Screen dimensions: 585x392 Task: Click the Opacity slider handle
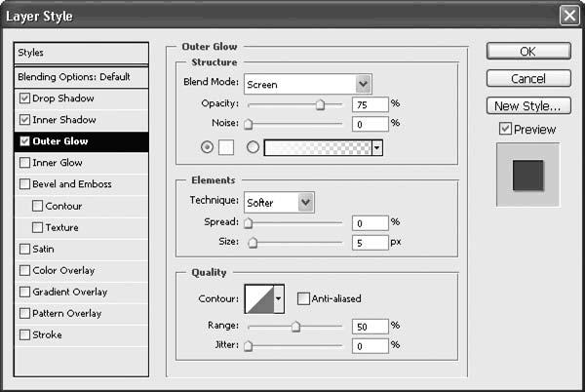click(320, 105)
